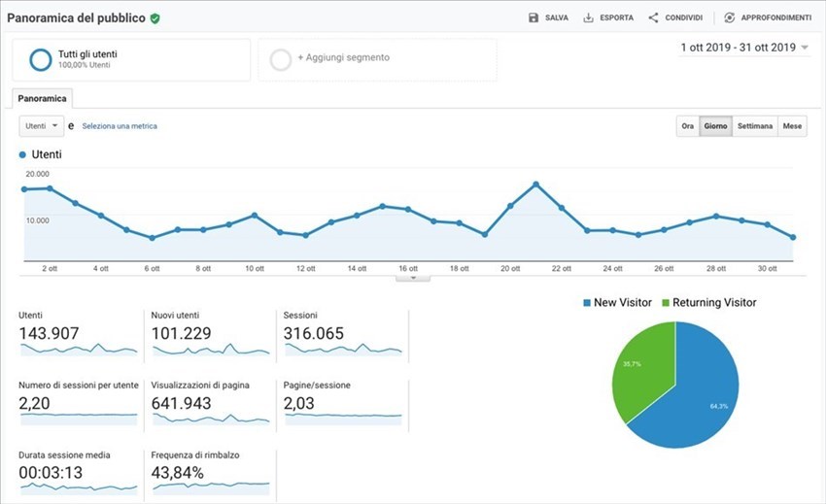This screenshot has height=504, width=826.
Task: Select the Giorno view tab
Action: [x=715, y=126]
